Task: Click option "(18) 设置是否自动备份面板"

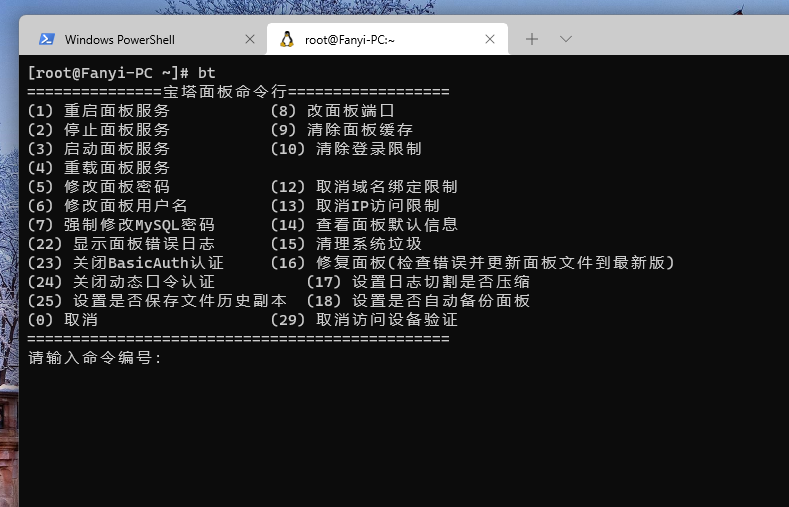Action: point(418,301)
